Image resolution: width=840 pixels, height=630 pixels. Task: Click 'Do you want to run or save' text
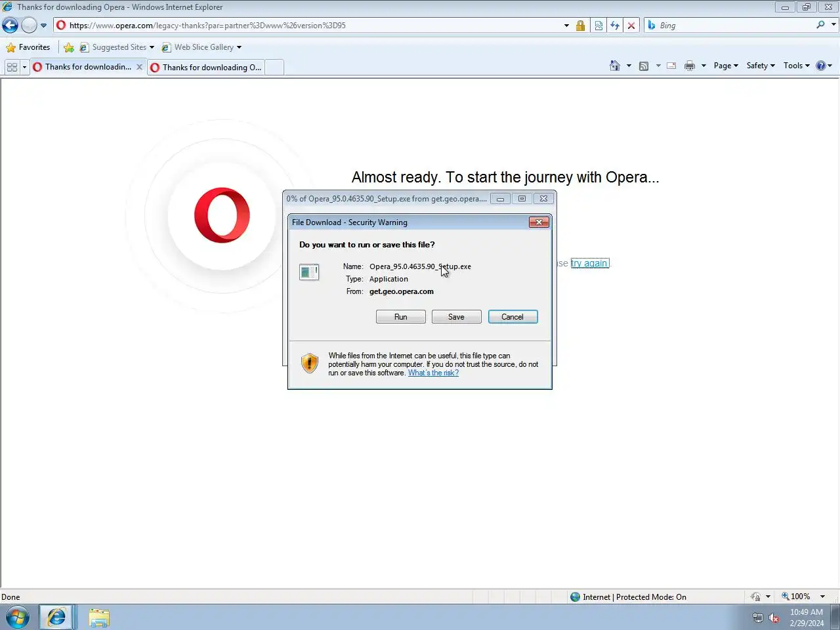(x=367, y=245)
